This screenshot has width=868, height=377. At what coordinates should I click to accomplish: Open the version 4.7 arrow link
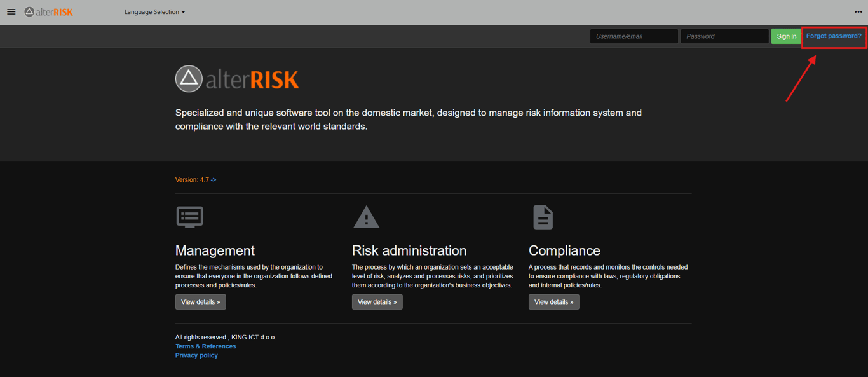tap(214, 180)
